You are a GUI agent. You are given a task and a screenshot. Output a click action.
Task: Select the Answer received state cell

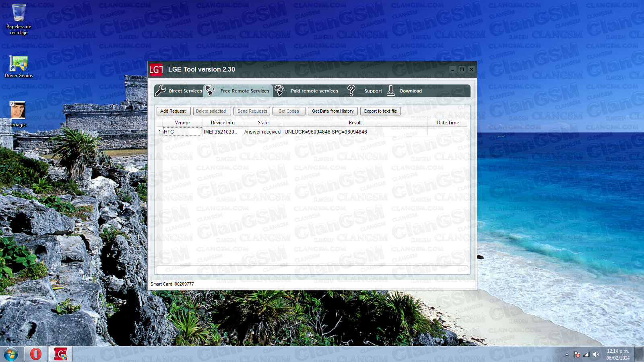pyautogui.click(x=263, y=132)
